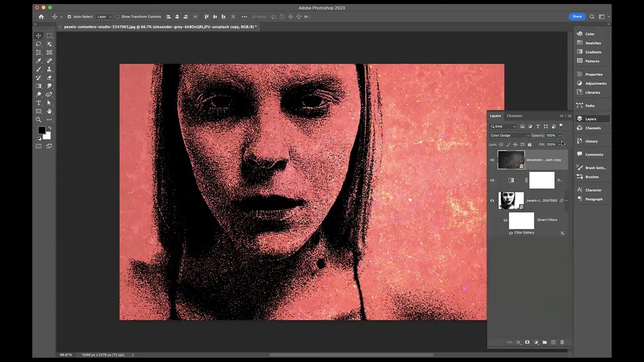The height and width of the screenshot is (362, 644).
Task: Select the Layers tab
Action: [496, 116]
